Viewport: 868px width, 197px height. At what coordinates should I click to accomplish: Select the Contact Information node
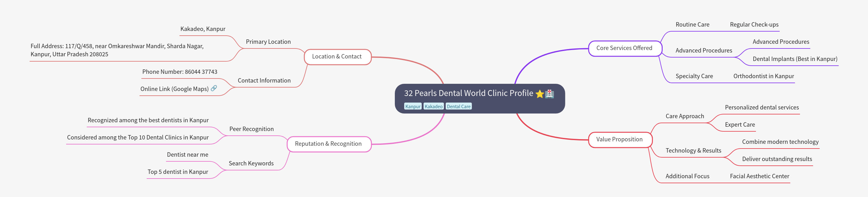264,81
